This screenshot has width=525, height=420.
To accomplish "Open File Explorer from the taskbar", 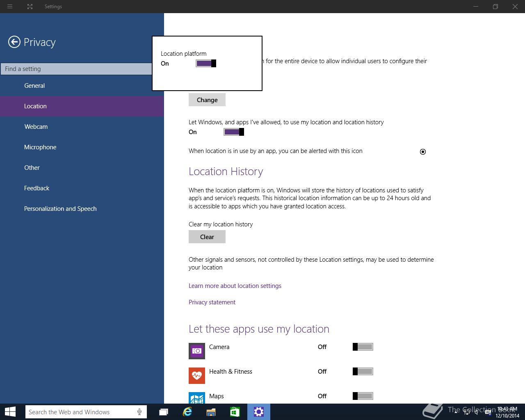I will coord(211,412).
